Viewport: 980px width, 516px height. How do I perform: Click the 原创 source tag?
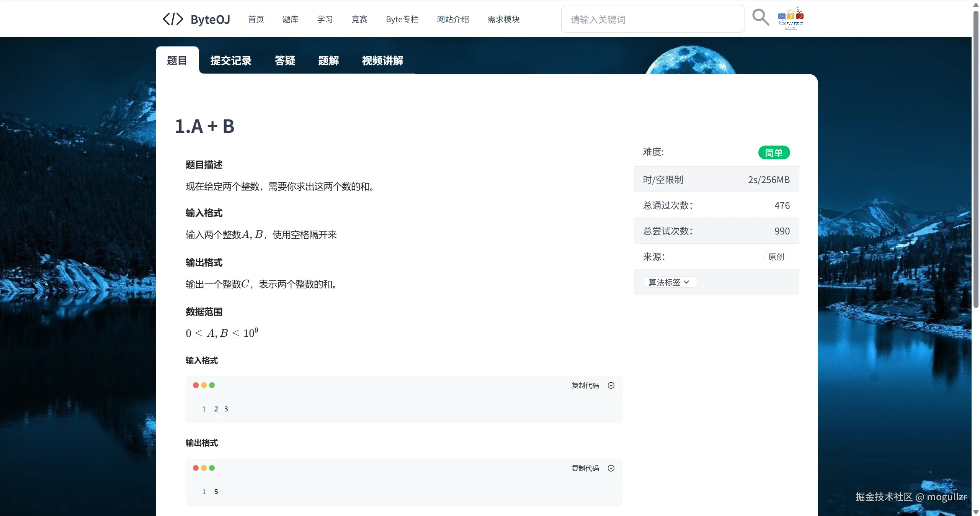point(776,257)
